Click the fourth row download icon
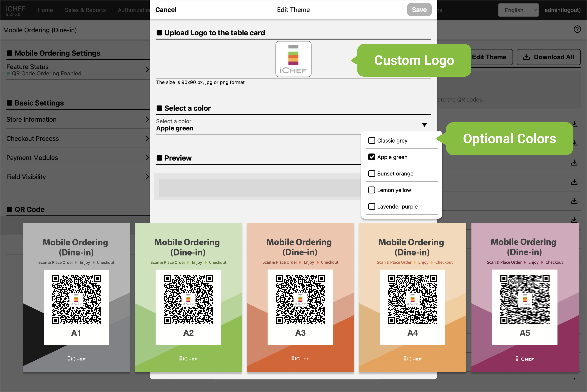 coord(574,182)
